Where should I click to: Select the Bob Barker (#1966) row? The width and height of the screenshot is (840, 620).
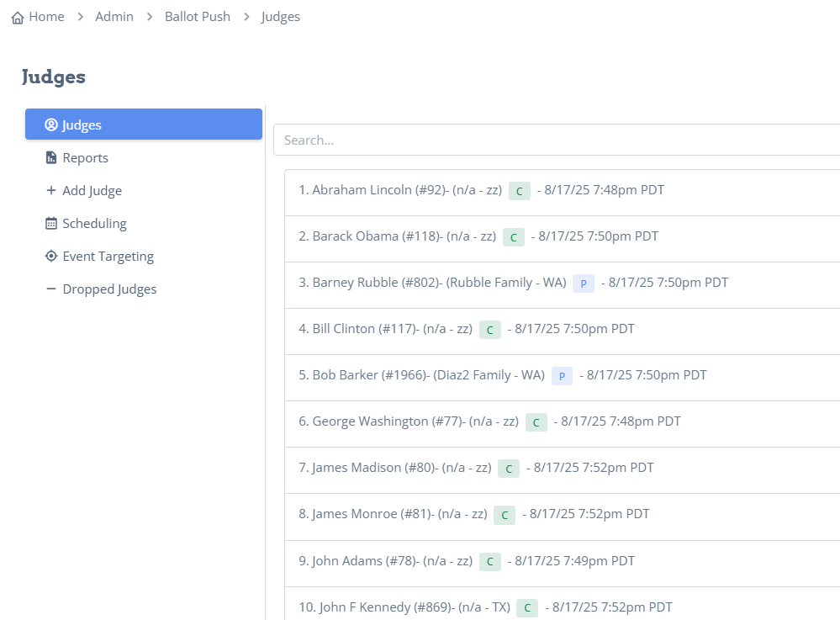(x=563, y=377)
